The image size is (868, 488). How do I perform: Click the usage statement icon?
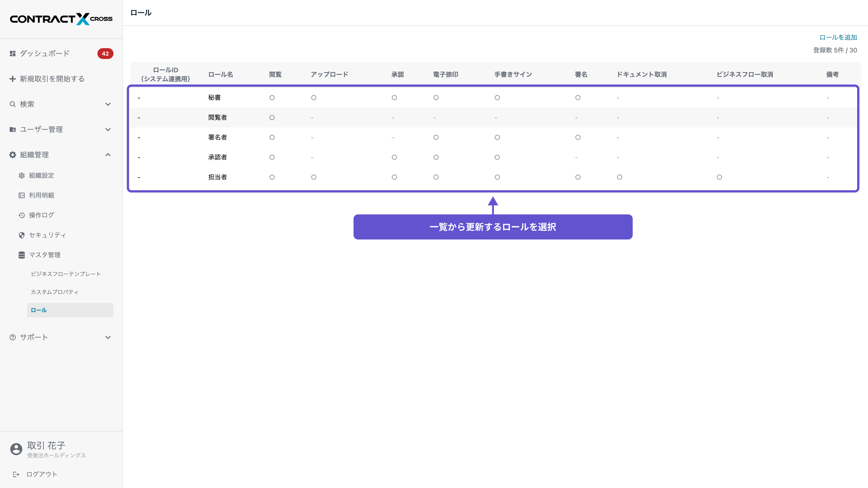click(21, 195)
